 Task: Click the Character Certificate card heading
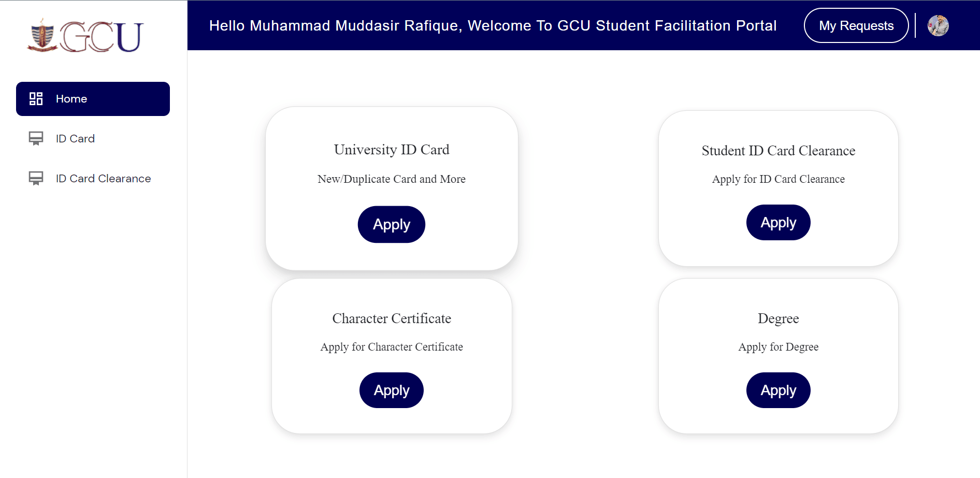pos(391,318)
